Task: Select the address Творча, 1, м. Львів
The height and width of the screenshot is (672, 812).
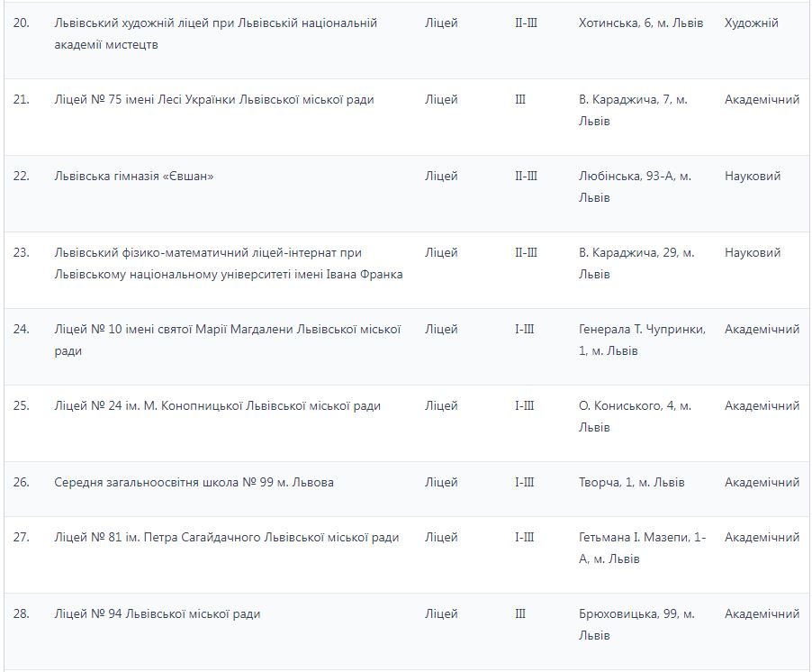Action: pos(632,482)
